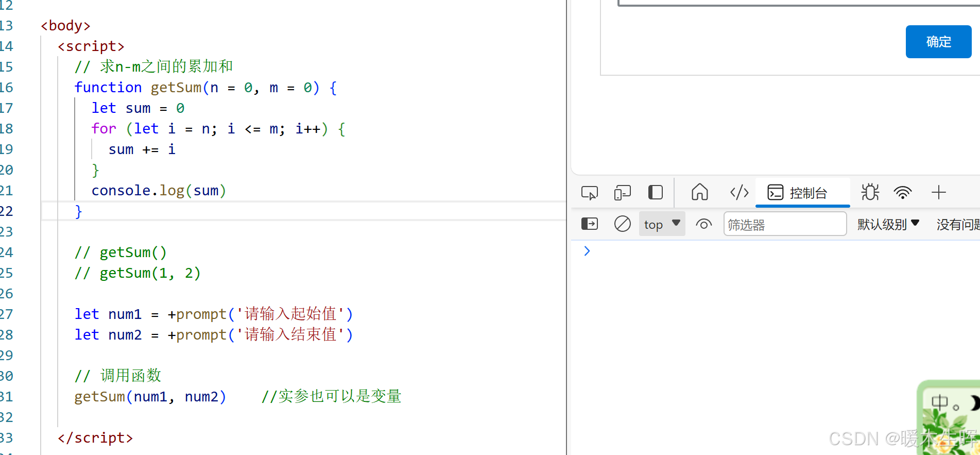
Task: Open the top context dropdown
Action: point(662,224)
